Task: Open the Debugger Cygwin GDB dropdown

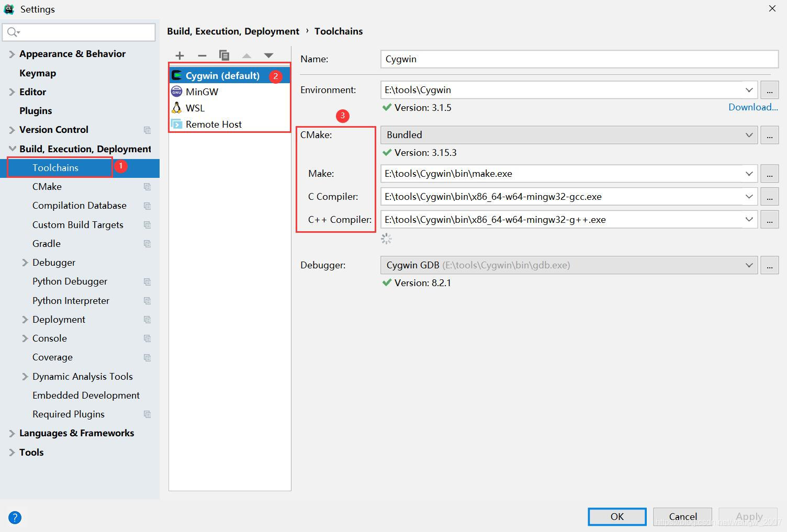Action: pyautogui.click(x=749, y=265)
